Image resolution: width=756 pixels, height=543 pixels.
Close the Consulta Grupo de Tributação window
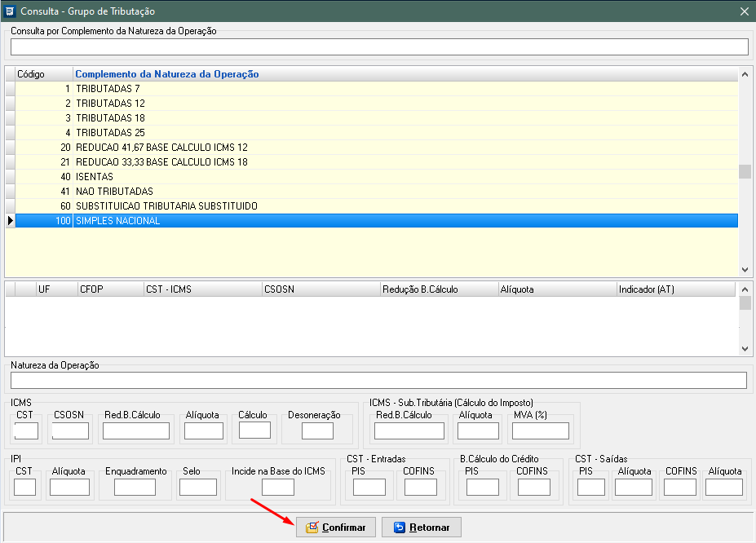(x=744, y=11)
